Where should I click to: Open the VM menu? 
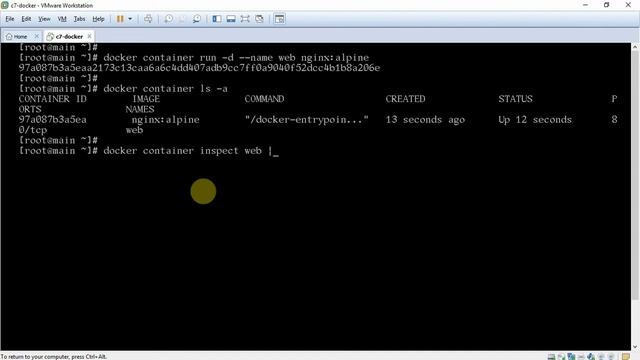(x=62, y=19)
